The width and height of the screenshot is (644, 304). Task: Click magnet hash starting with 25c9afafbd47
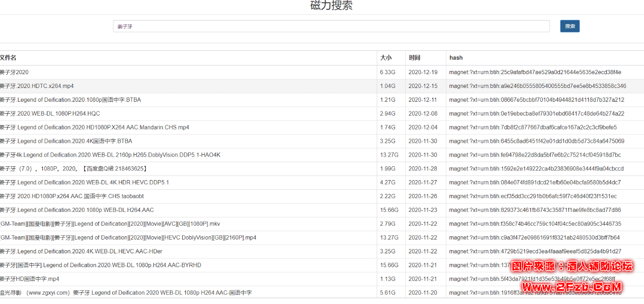click(535, 72)
